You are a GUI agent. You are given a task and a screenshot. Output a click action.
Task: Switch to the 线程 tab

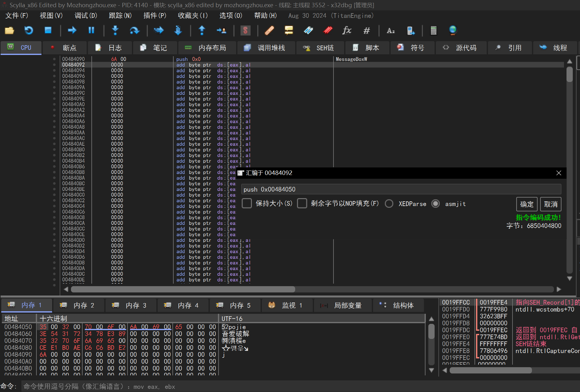click(555, 48)
